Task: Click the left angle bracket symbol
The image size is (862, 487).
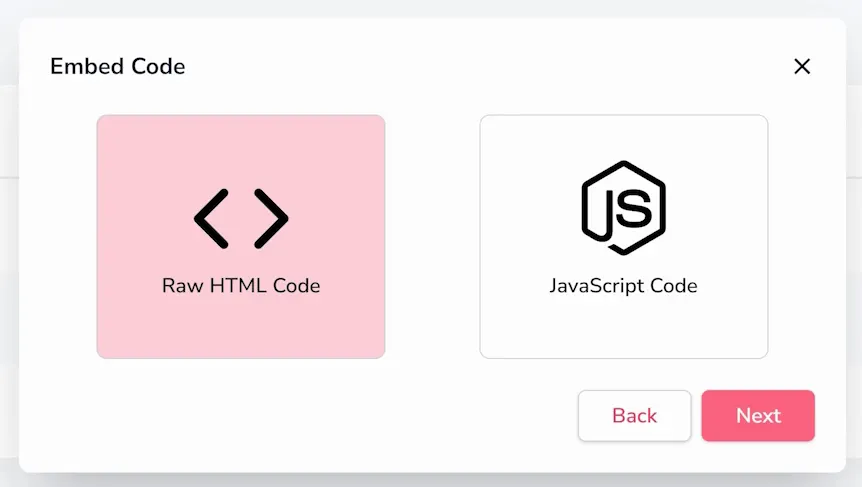Action: click(x=212, y=219)
